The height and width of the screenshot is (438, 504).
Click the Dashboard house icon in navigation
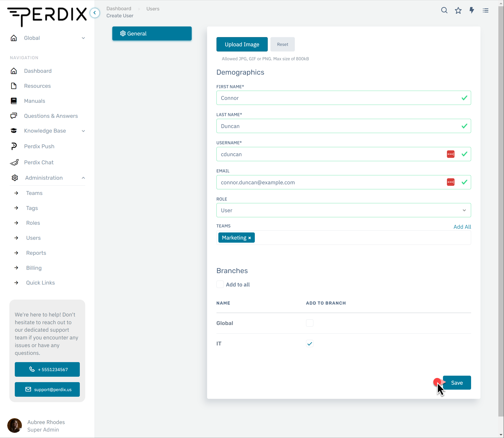point(14,71)
